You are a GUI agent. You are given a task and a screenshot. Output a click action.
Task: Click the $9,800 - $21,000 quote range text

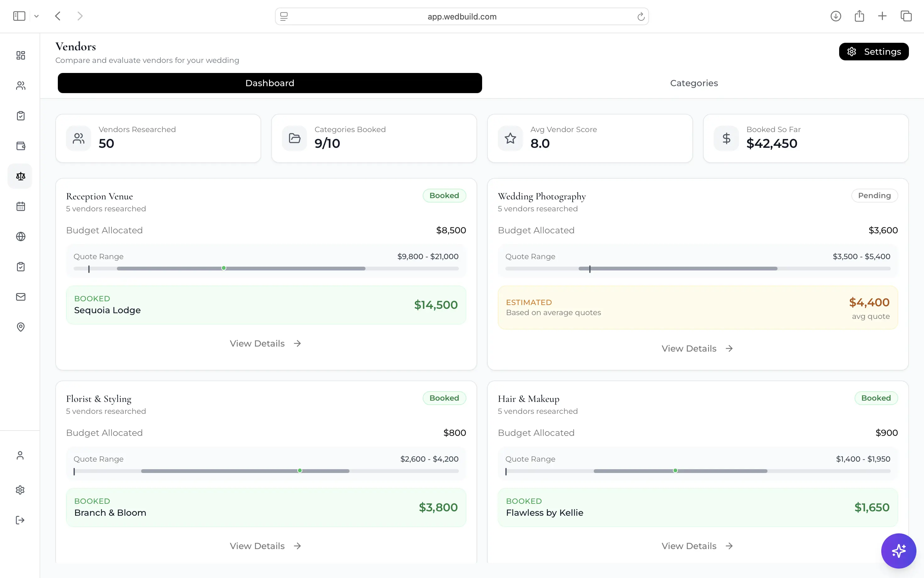[428, 257]
